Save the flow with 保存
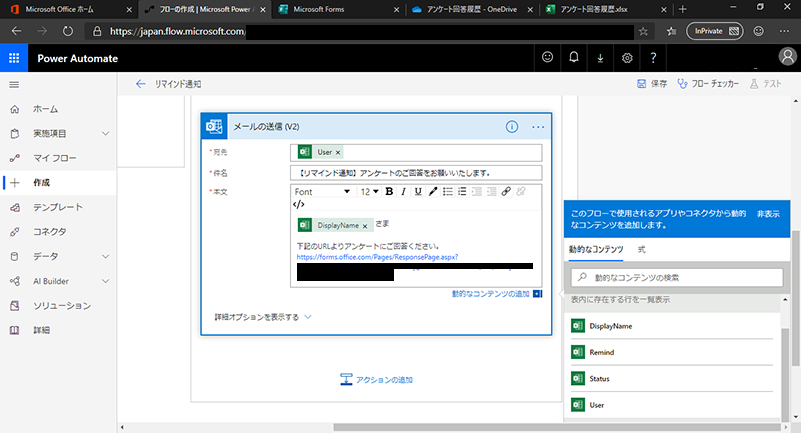Image resolution: width=801 pixels, height=433 pixels. click(652, 84)
